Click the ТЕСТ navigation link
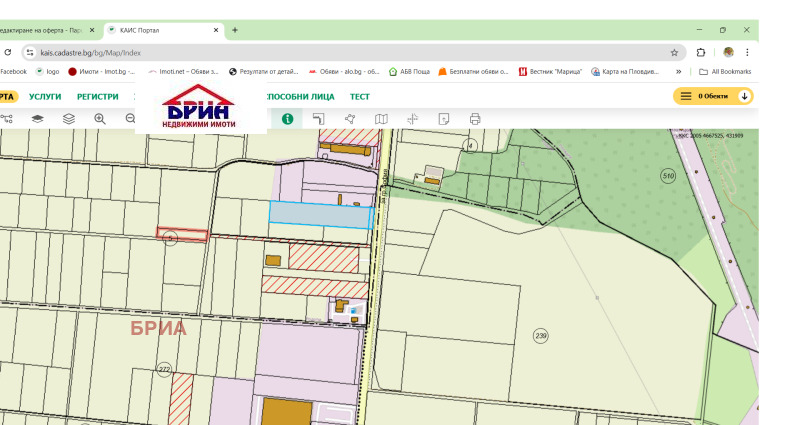Image resolution: width=800 pixels, height=425 pixels. tap(359, 96)
